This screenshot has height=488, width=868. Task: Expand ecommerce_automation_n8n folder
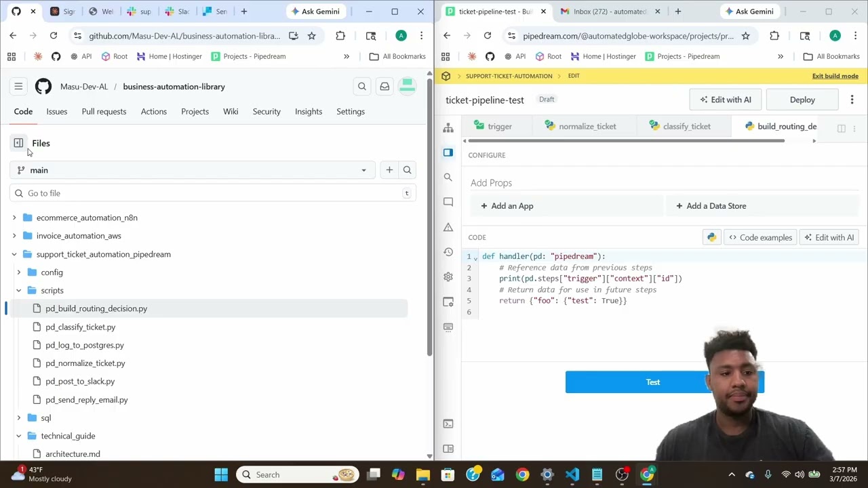coord(14,218)
